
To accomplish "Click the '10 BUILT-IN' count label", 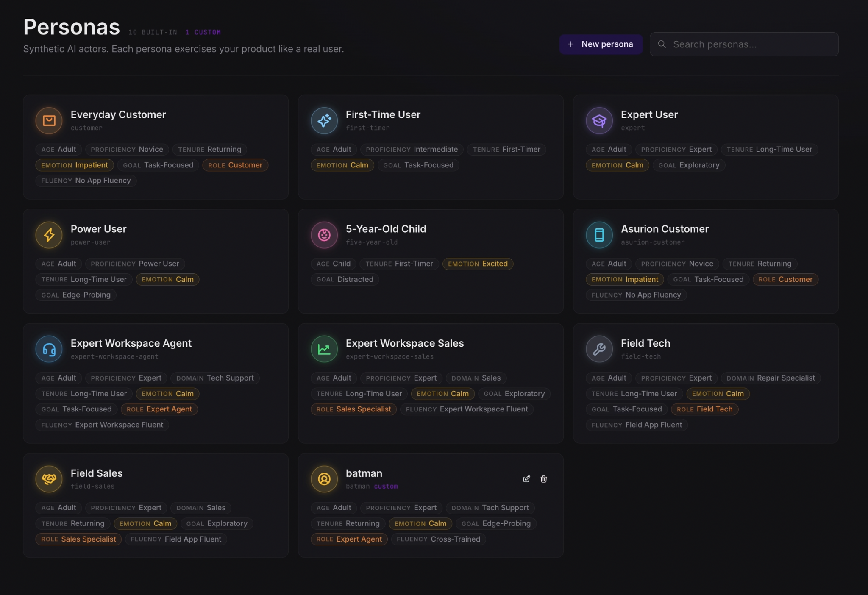I will pos(153,32).
